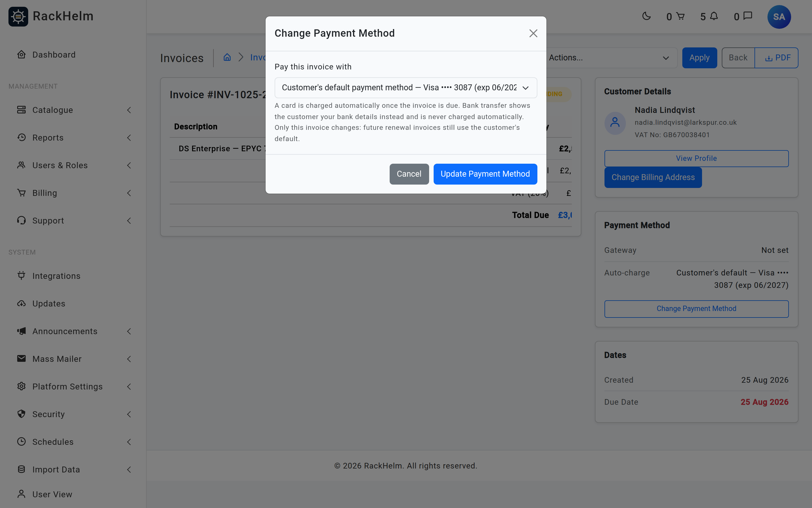Click the Security shield icon

point(21,414)
